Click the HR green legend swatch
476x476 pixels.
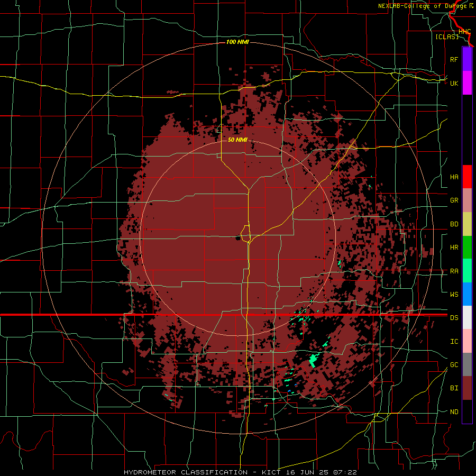pyautogui.click(x=467, y=248)
